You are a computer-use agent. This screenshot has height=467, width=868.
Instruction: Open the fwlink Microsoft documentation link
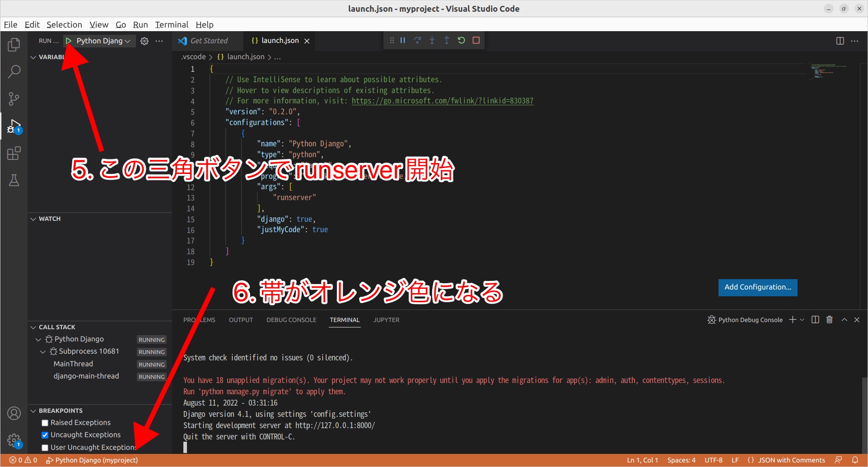[x=442, y=101]
